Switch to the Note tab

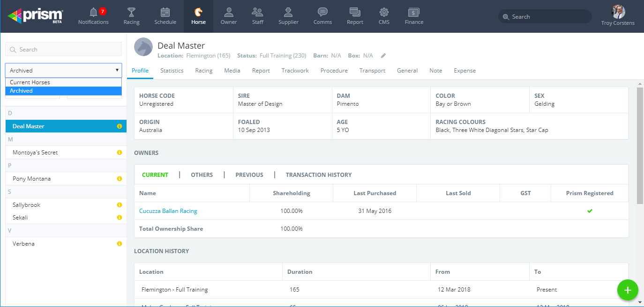click(436, 71)
